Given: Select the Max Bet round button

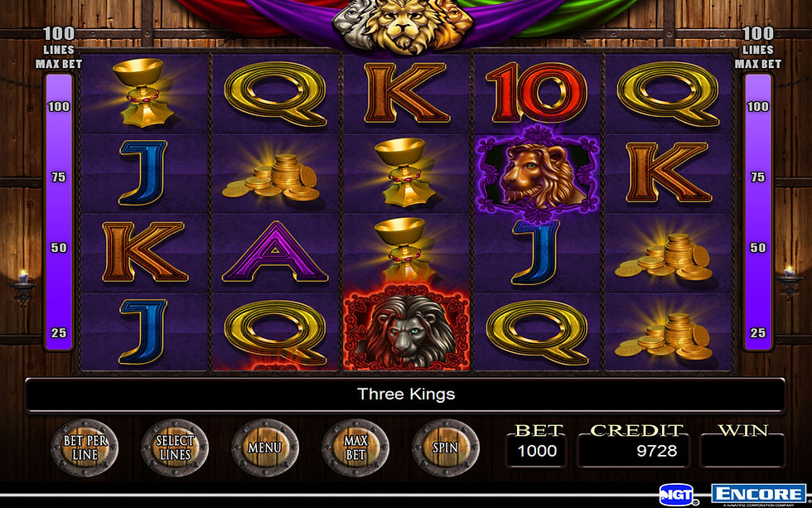Looking at the screenshot, I should coord(355,448).
